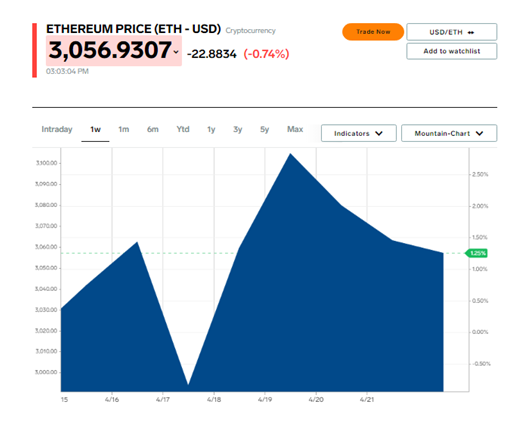This screenshot has height=425, width=528.
Task: Click the 3,050.00 price axis label
Action: [46, 268]
